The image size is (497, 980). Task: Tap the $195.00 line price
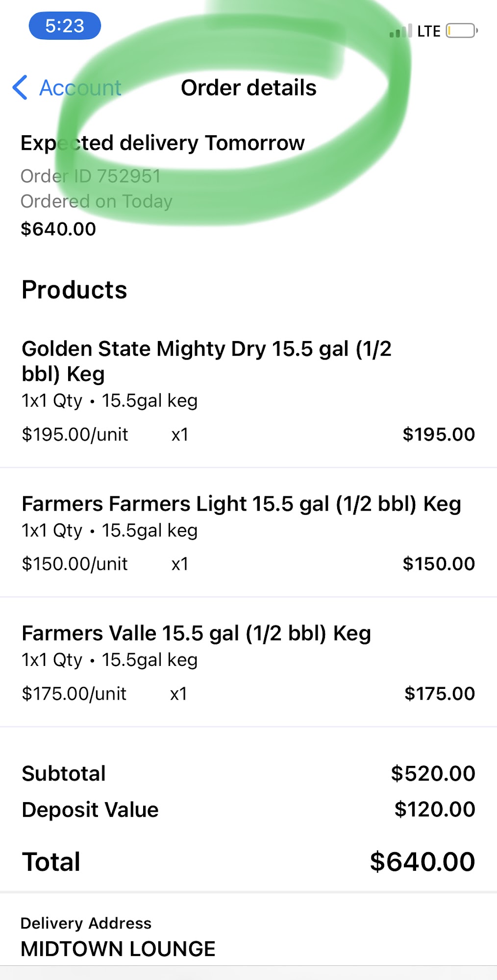[438, 435]
